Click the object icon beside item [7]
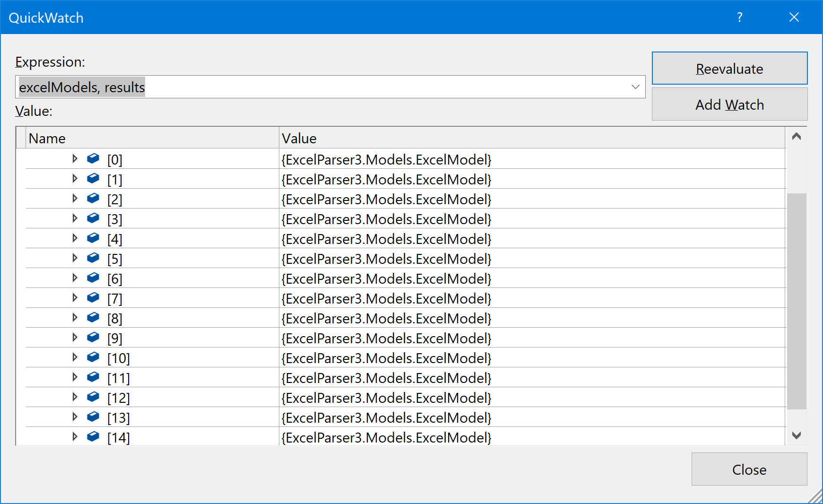This screenshot has width=823, height=504. [93, 297]
